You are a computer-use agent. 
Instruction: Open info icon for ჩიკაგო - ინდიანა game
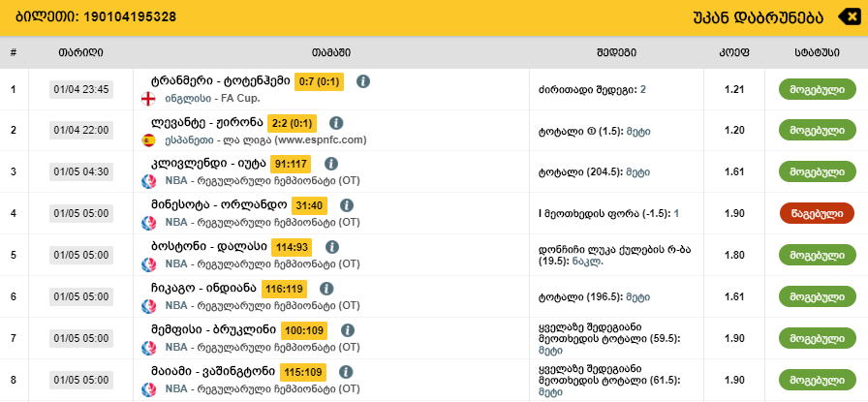(326, 289)
